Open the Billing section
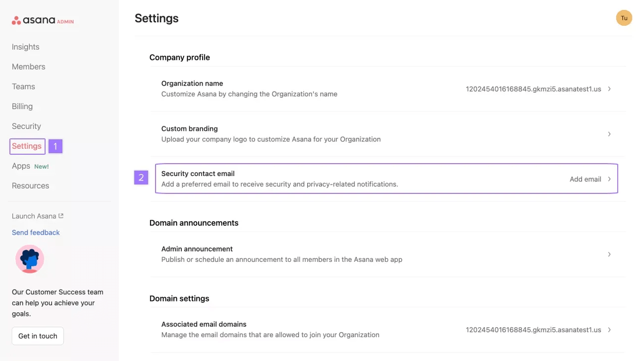Screen dimensions: 644x361 [22, 106]
